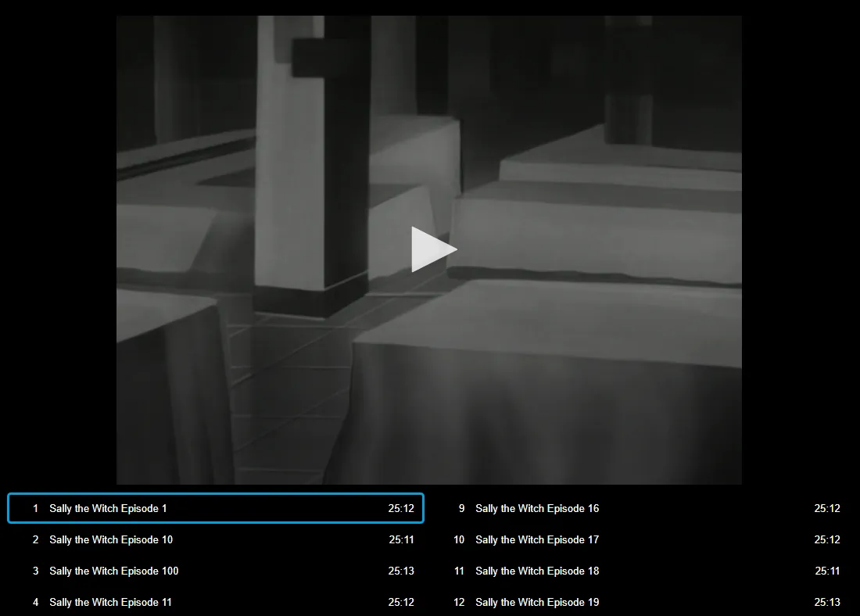860x616 pixels.
Task: Click the 25:12 duration of Episode 1
Action: coord(401,508)
